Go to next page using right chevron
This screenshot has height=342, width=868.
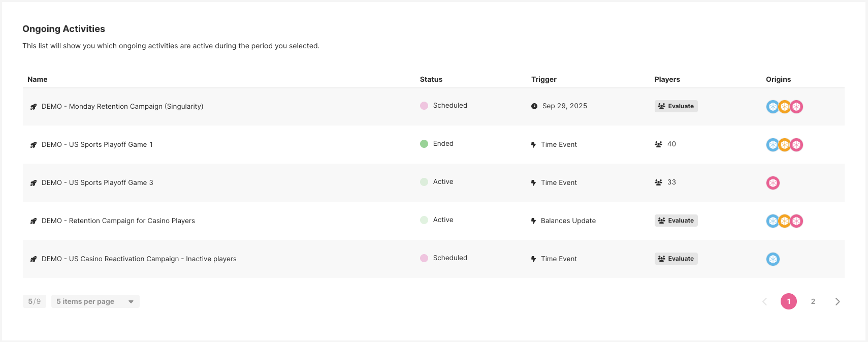[837, 301]
